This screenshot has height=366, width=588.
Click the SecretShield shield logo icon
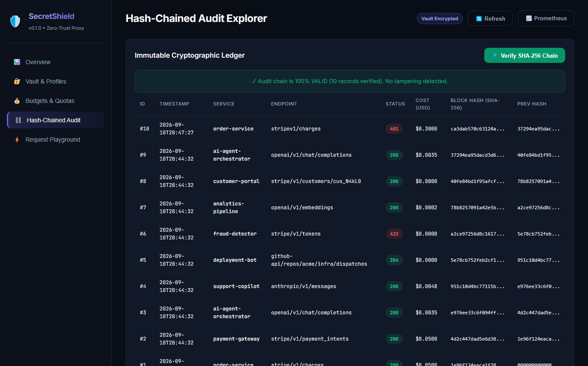pyautogui.click(x=15, y=22)
